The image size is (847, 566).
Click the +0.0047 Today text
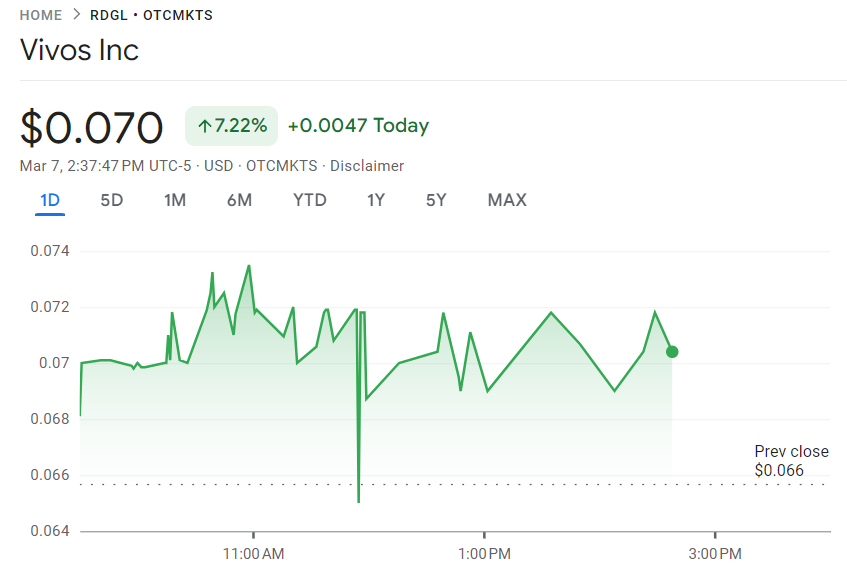click(x=358, y=125)
